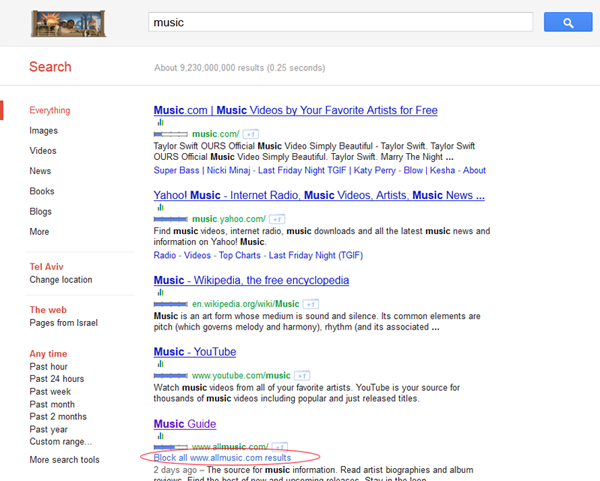Screen dimensions: 600x481
Task: Expand More search tools in sidebar
Action: coord(65,460)
